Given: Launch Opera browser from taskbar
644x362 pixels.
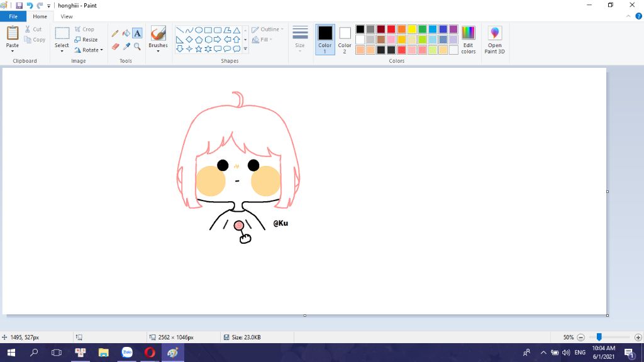Looking at the screenshot, I should (150, 353).
